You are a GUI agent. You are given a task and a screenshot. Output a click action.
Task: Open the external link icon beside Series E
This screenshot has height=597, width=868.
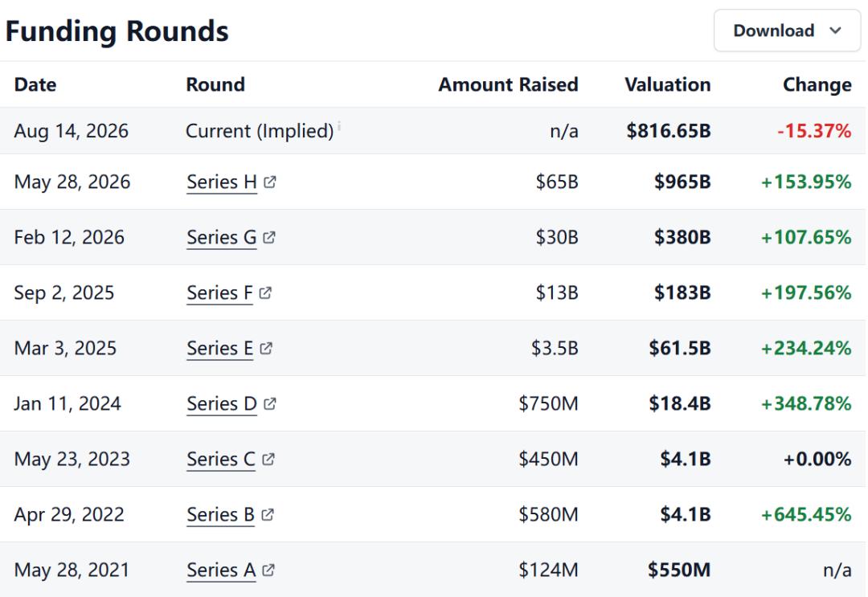[266, 348]
